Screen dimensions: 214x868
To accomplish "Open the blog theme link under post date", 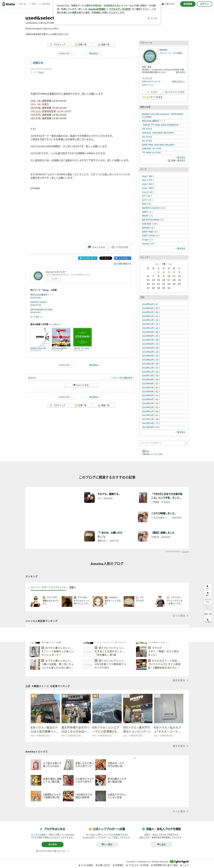I will coord(41,72).
